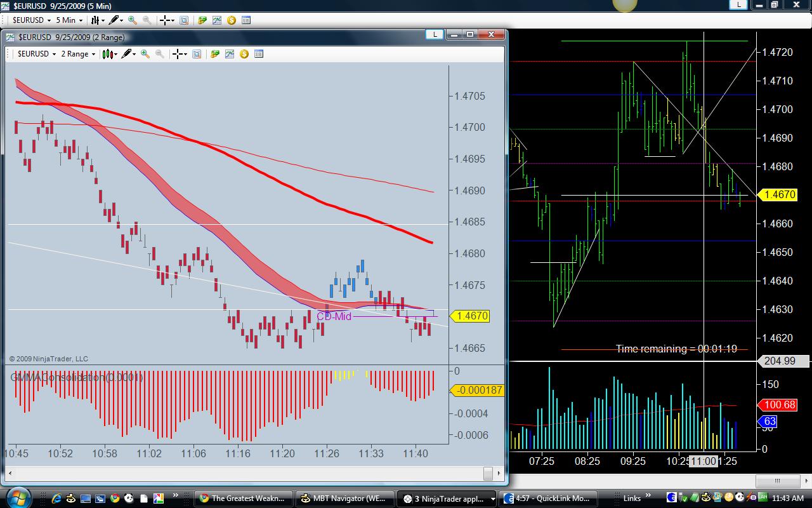Viewport: 812px width, 508px height.
Task: Switch to The Greatest Weakn... Chrome taskbar window
Action: click(244, 498)
